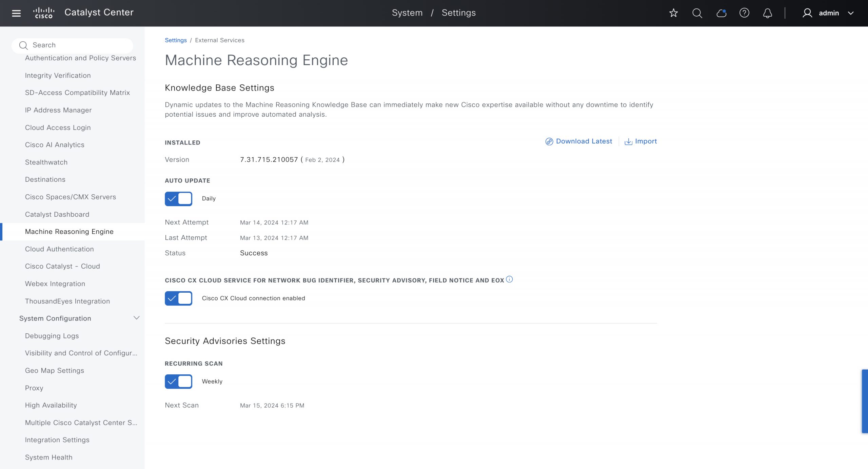Click the blue side panel handle
The width and height of the screenshot is (868, 469).
[865, 401]
